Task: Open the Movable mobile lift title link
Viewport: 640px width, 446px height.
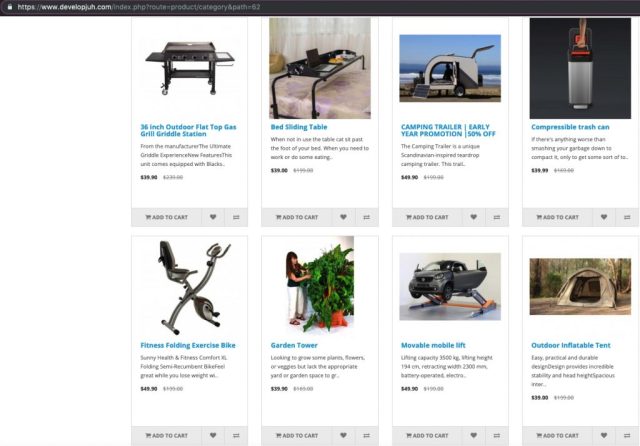Action: point(433,345)
